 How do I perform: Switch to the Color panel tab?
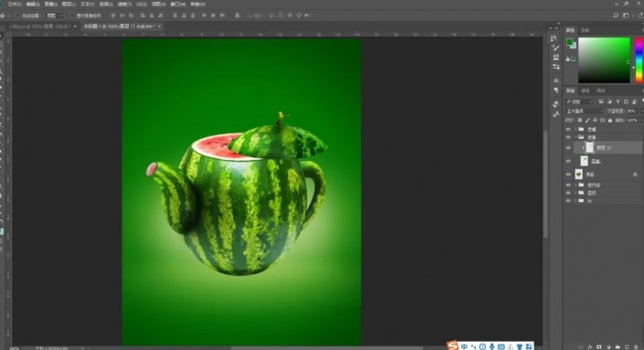pyautogui.click(x=570, y=30)
